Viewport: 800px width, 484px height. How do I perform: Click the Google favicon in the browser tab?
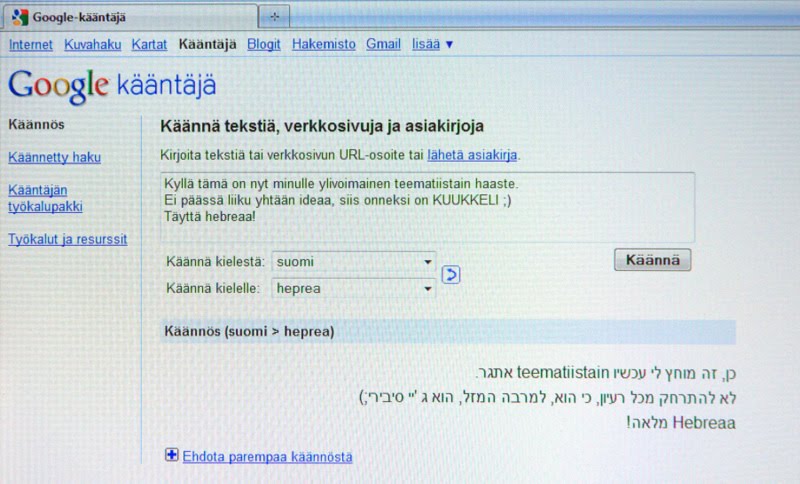coord(20,17)
